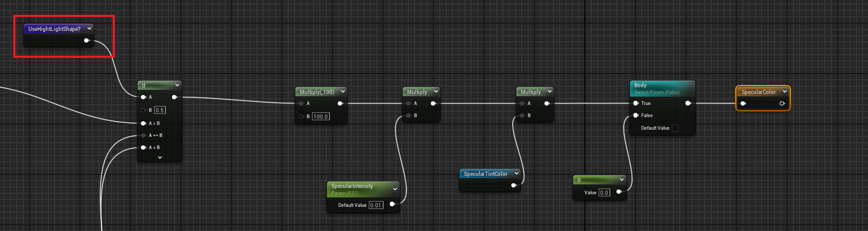Select the UseHightLightShape? node title
This screenshot has height=231, width=868.
[x=54, y=29]
